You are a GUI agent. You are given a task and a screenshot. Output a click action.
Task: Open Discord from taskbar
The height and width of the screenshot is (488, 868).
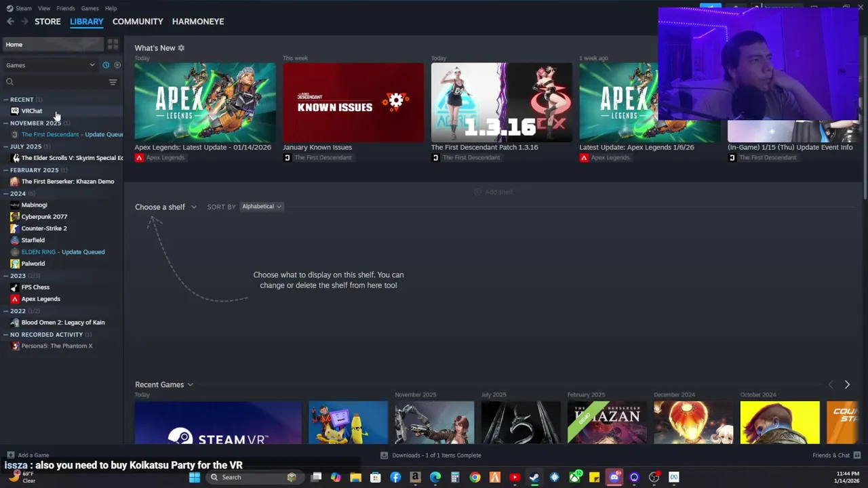[x=614, y=477]
